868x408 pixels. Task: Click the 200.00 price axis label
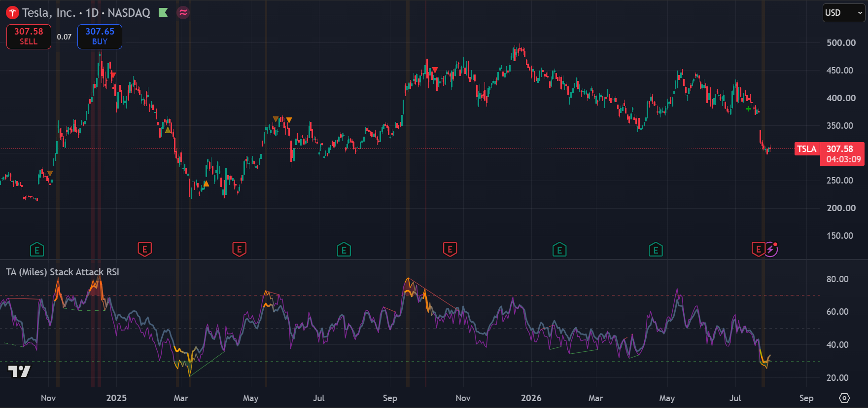point(841,208)
